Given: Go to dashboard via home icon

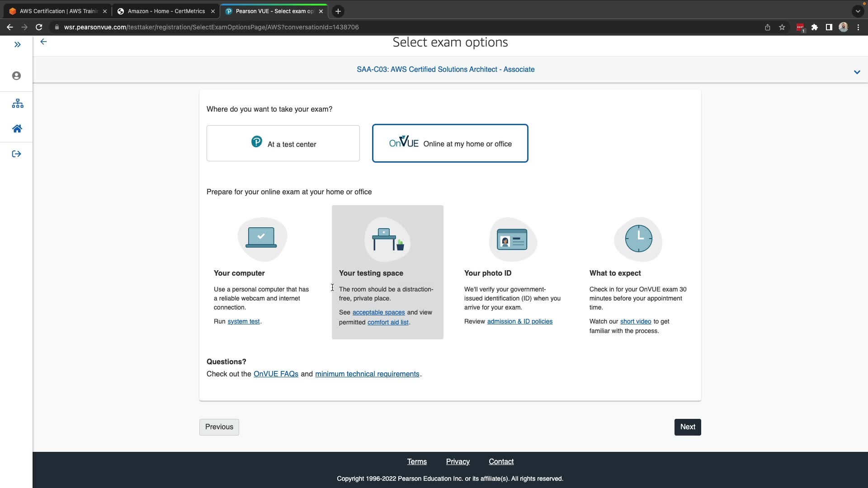Looking at the screenshot, I should point(17,129).
